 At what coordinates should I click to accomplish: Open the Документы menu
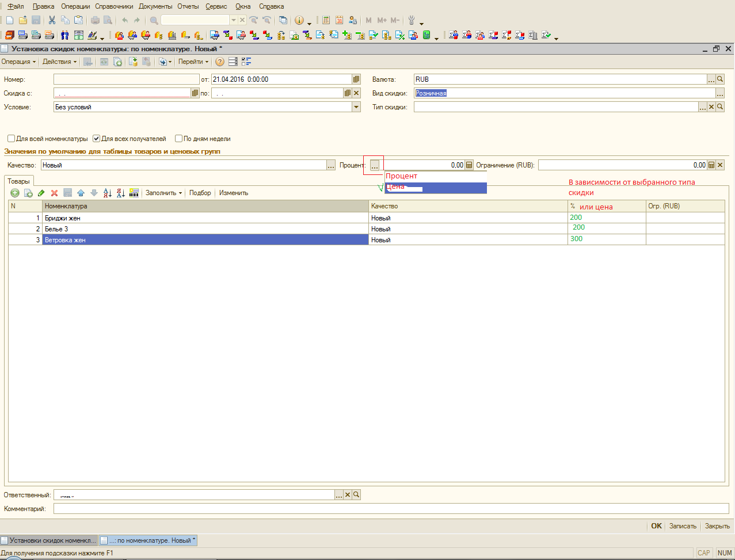[x=155, y=6]
